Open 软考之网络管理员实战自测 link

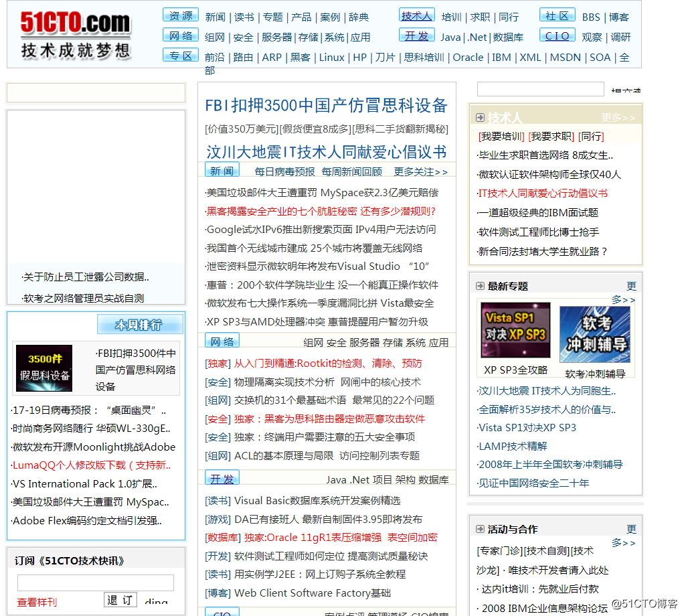[83, 298]
